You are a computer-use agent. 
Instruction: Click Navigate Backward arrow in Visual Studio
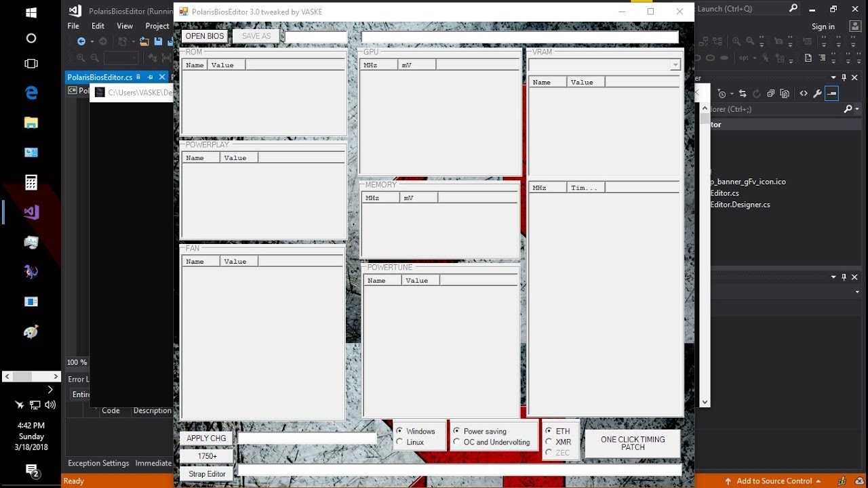81,41
